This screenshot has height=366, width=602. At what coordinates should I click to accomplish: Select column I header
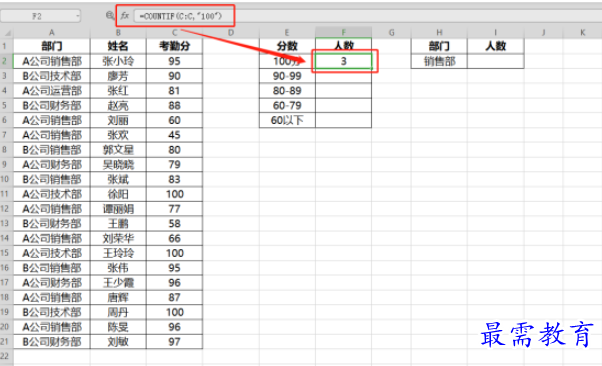tap(496, 33)
